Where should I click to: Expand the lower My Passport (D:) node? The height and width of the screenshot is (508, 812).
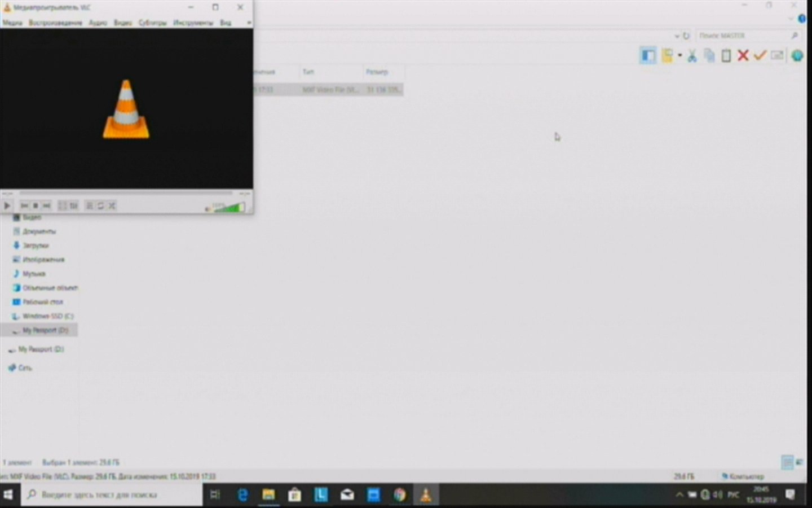point(41,349)
